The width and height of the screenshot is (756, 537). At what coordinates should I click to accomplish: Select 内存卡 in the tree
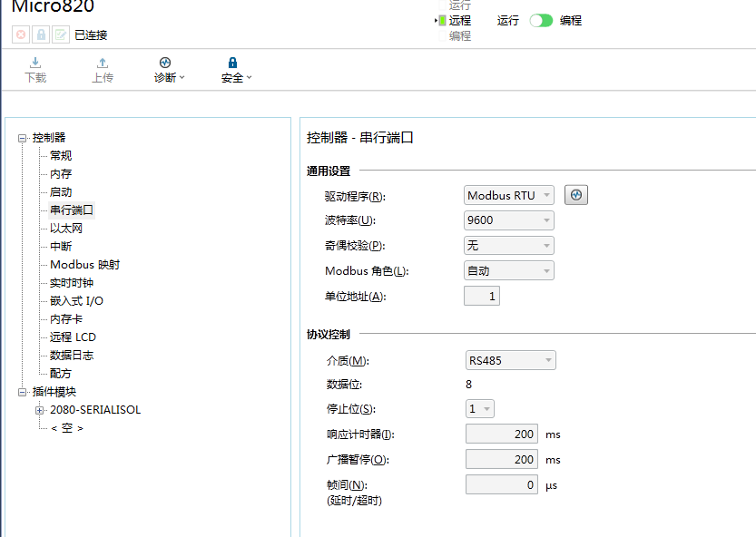[66, 318]
